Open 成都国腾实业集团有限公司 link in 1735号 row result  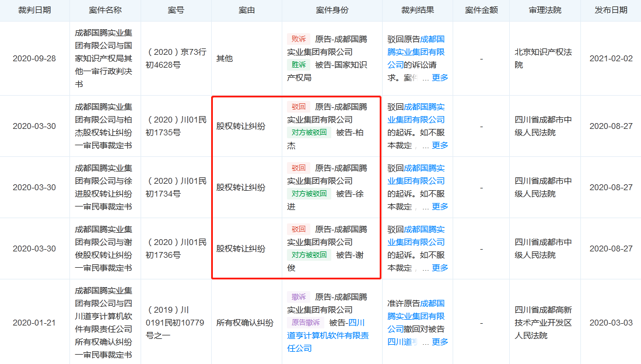416,113
